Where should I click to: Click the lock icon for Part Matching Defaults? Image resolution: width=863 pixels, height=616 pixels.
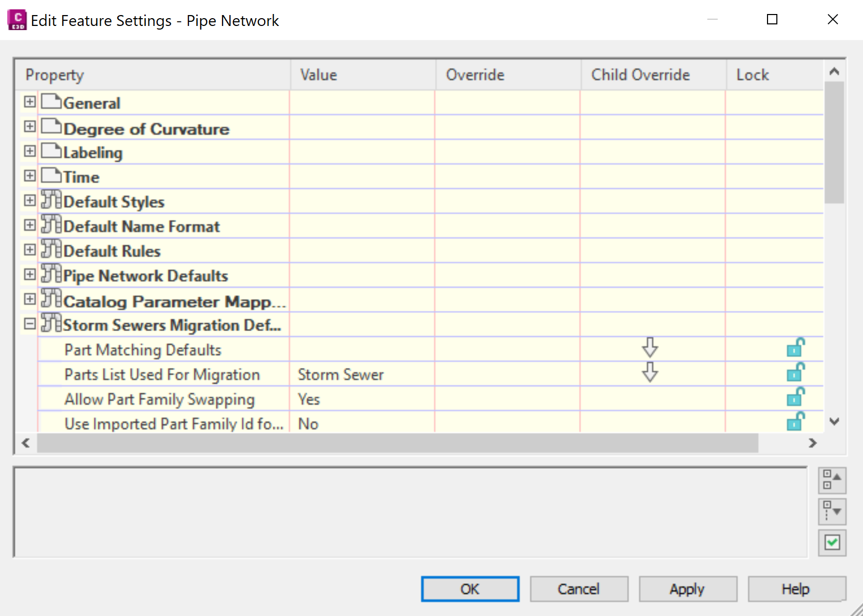click(795, 348)
